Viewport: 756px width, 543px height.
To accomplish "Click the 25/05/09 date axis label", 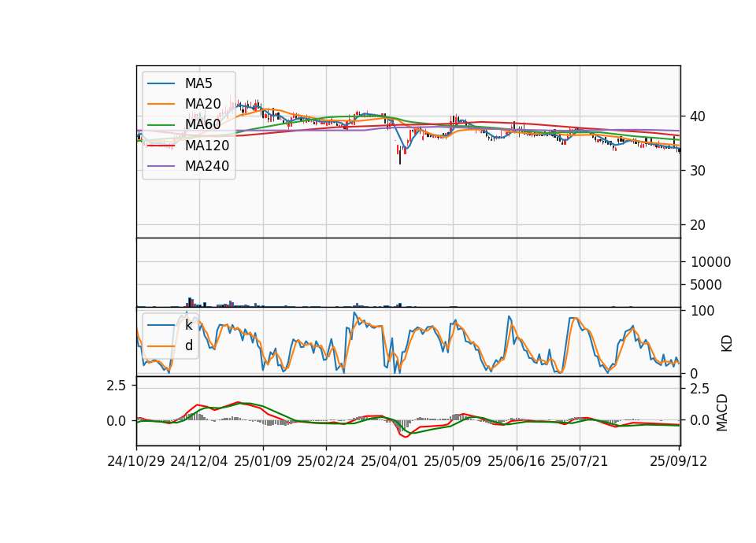I will tap(453, 461).
